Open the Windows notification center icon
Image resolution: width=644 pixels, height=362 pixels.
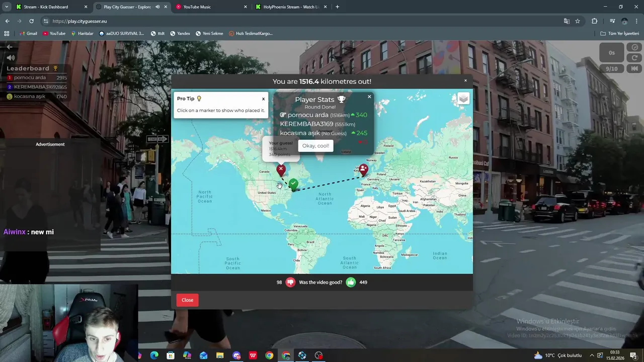click(x=633, y=355)
